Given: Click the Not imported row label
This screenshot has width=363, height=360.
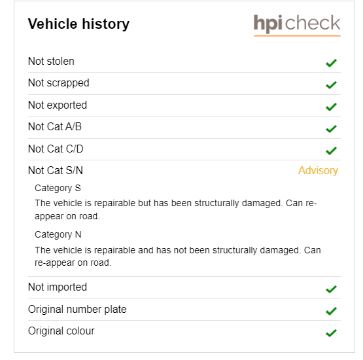Looking at the screenshot, I should click(x=57, y=287).
